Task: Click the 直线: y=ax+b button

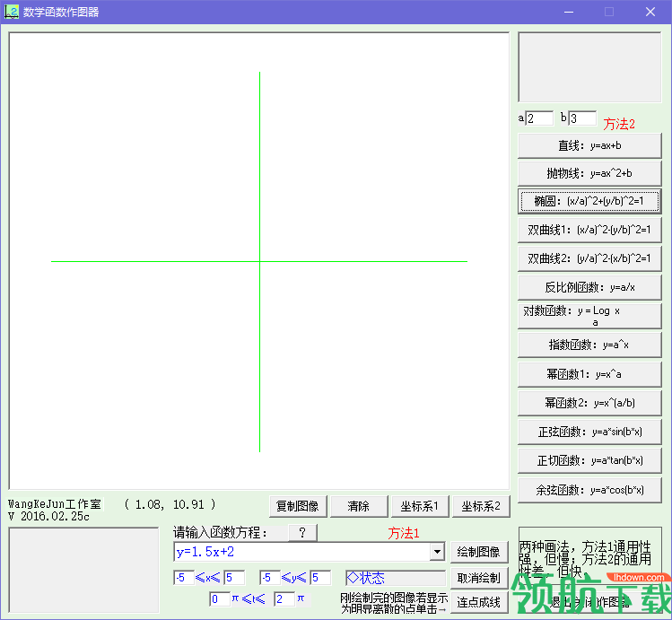Action: (589, 145)
